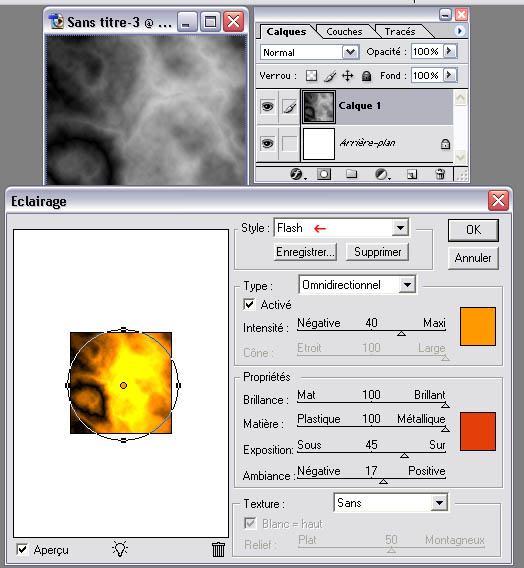Switch to the Couches tab
The image size is (524, 568).
point(344,32)
